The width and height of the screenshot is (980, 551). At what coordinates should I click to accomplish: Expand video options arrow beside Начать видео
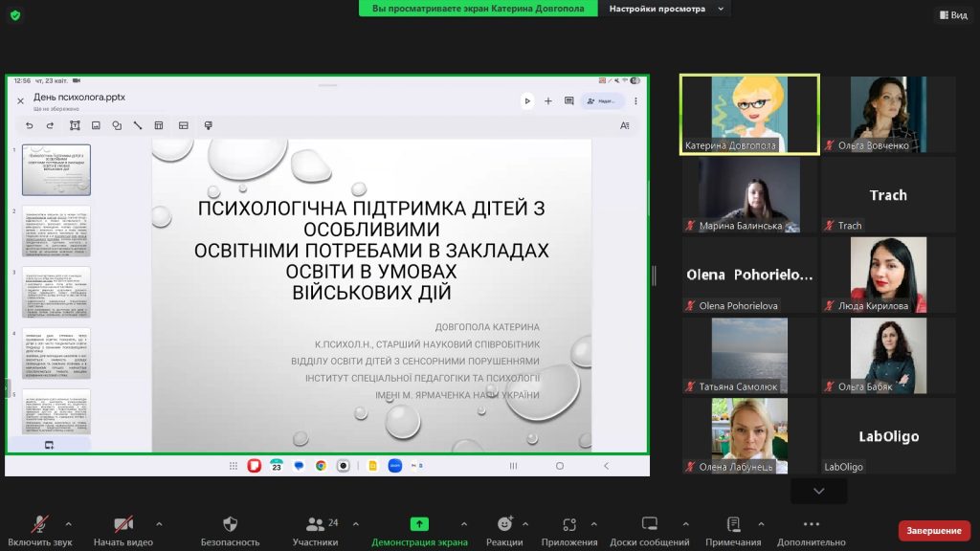tap(159, 524)
